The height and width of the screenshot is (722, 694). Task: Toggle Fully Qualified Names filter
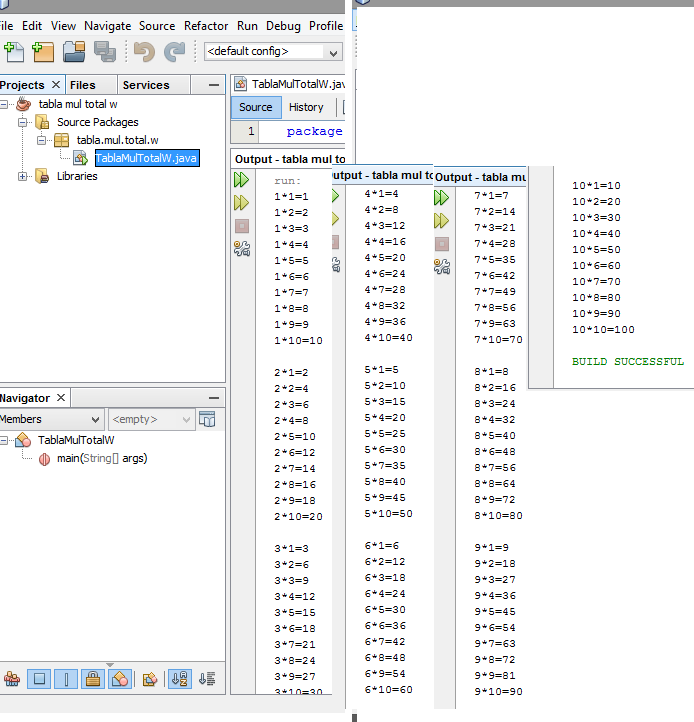(x=150, y=679)
